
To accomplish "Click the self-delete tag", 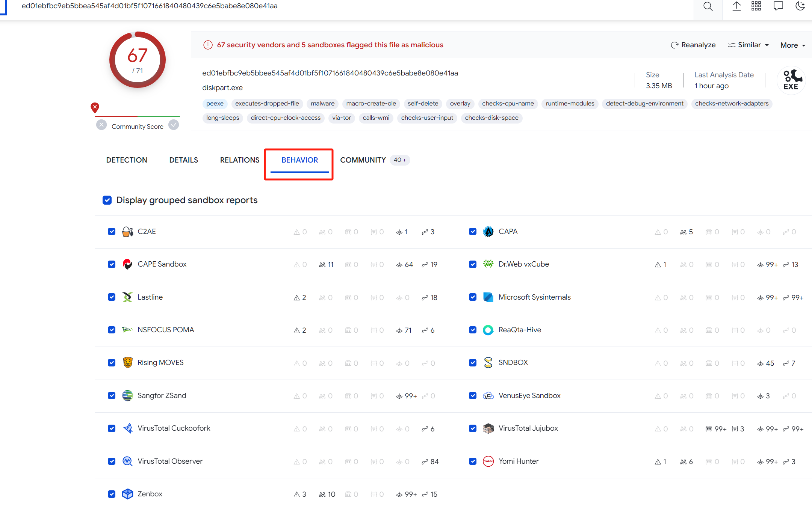I will tap(423, 104).
